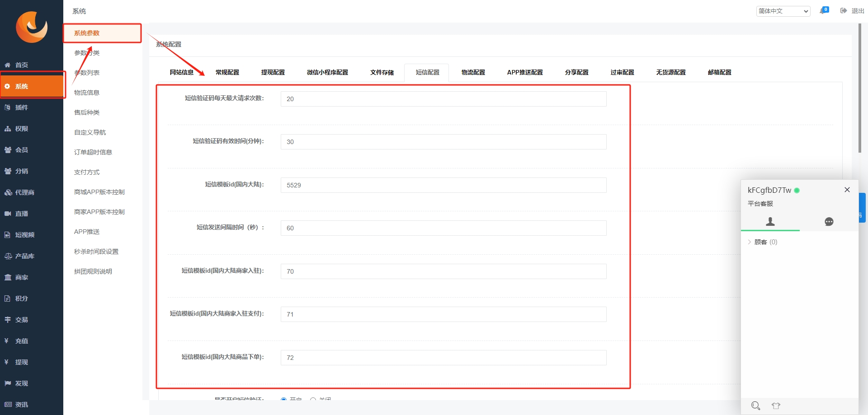Open the 会员 members icon
This screenshot has width=868, height=415.
[8, 150]
